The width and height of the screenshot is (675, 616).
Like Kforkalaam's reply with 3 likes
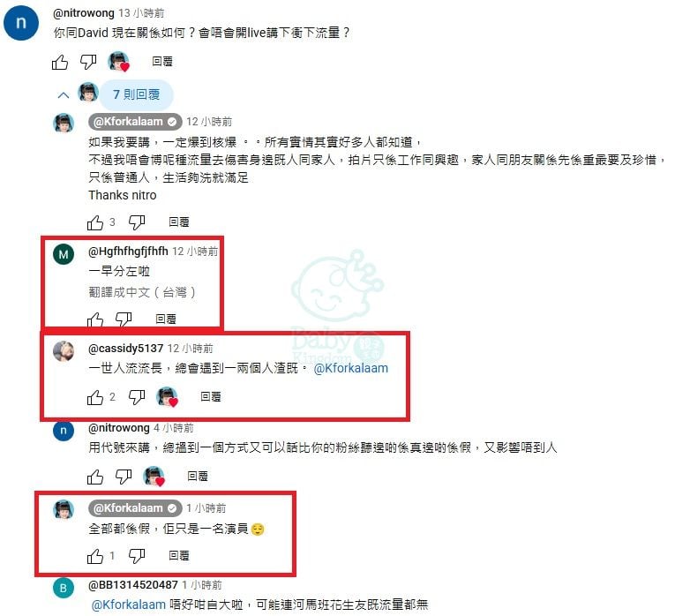point(95,222)
